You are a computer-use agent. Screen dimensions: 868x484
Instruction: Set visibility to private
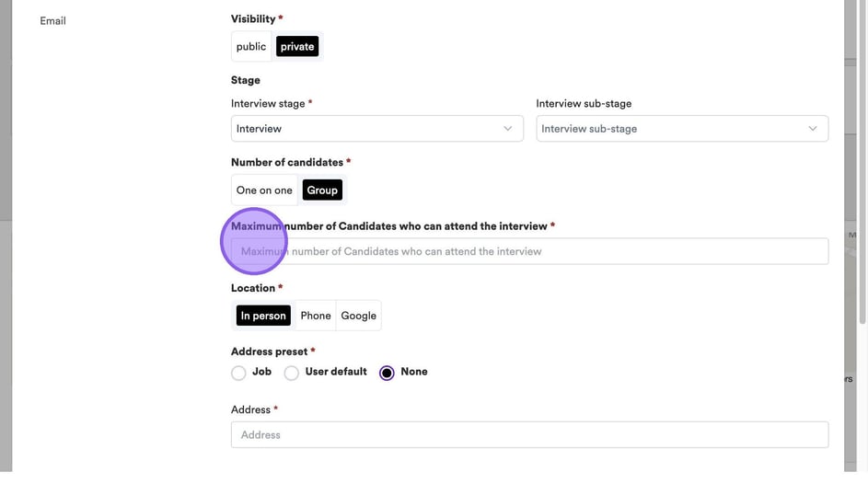point(297,47)
